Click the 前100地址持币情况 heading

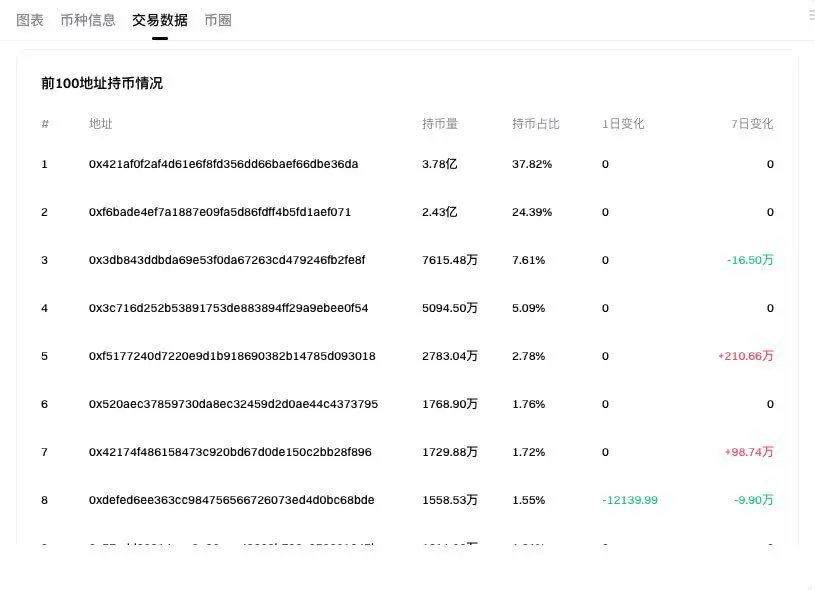102,83
